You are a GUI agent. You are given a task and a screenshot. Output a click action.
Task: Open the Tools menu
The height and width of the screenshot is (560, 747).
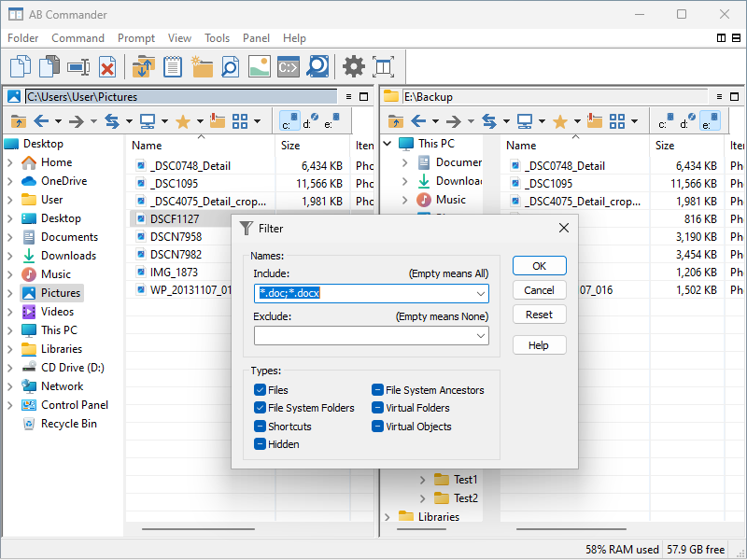coord(217,38)
